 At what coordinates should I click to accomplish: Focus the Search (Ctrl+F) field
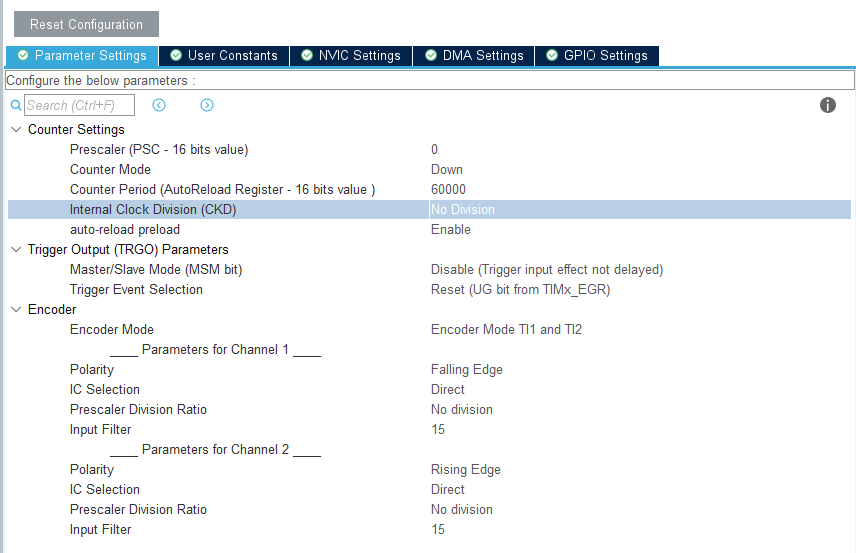point(79,105)
